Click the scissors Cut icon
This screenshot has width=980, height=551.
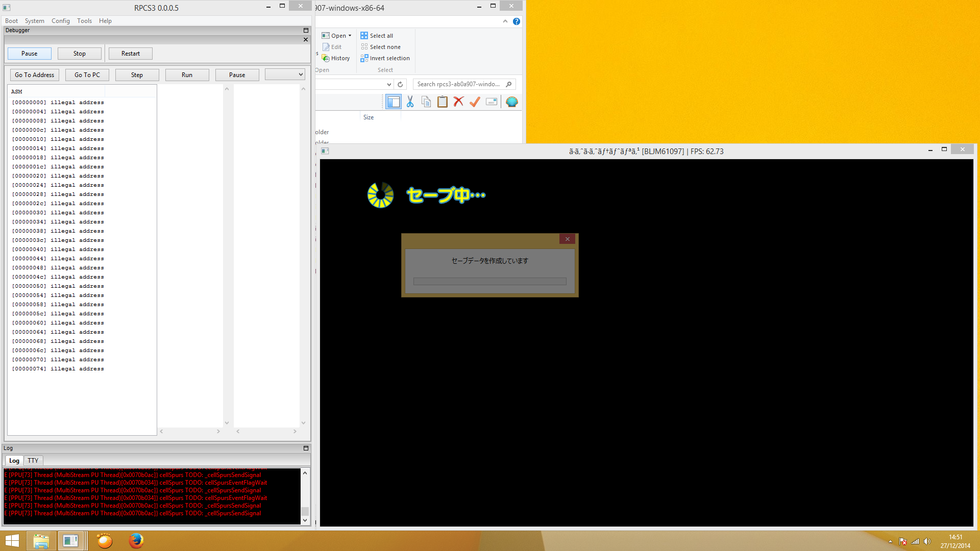point(410,102)
